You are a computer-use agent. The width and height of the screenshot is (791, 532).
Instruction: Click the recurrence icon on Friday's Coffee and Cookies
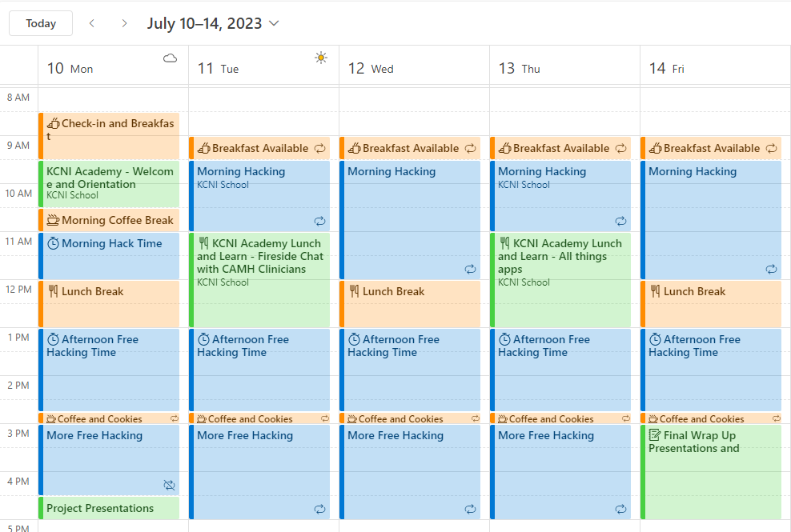click(776, 418)
